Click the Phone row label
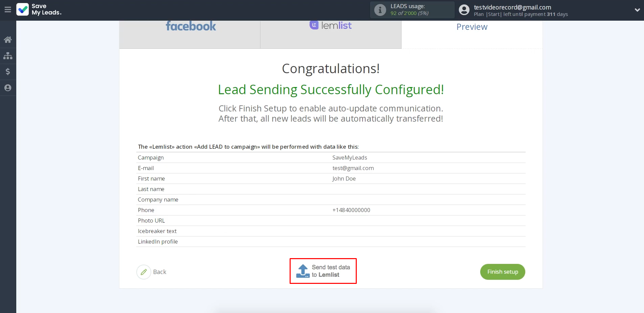 146,210
